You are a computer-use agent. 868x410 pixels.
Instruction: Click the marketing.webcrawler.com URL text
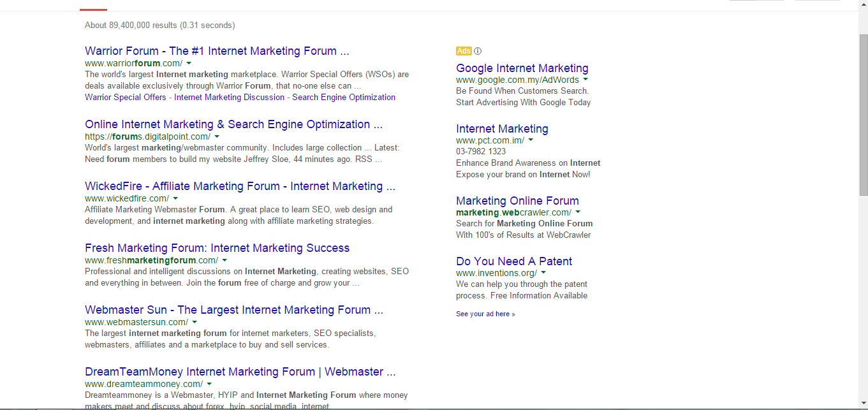point(513,213)
